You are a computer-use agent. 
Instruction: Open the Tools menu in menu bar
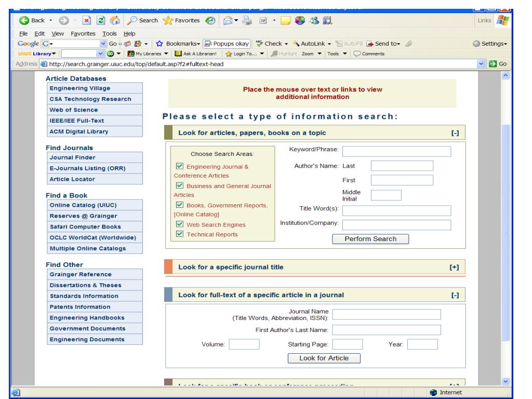(110, 34)
